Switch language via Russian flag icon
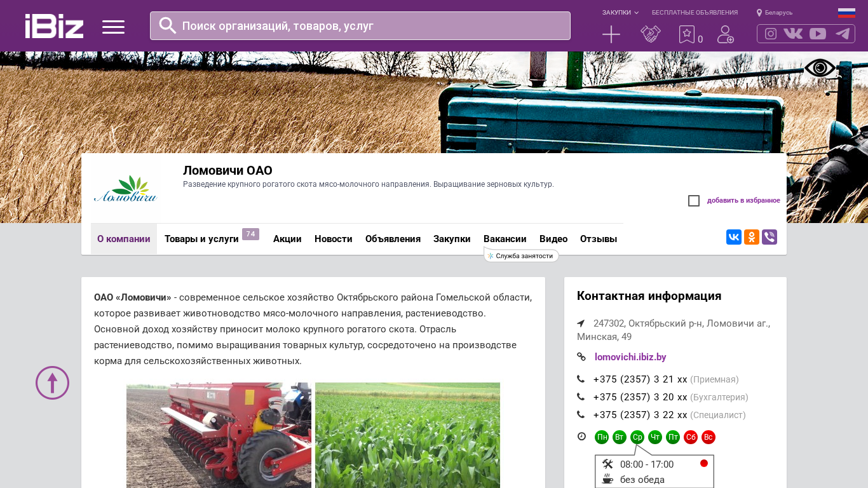Viewport: 868px width, 488px height. pyautogui.click(x=846, y=13)
